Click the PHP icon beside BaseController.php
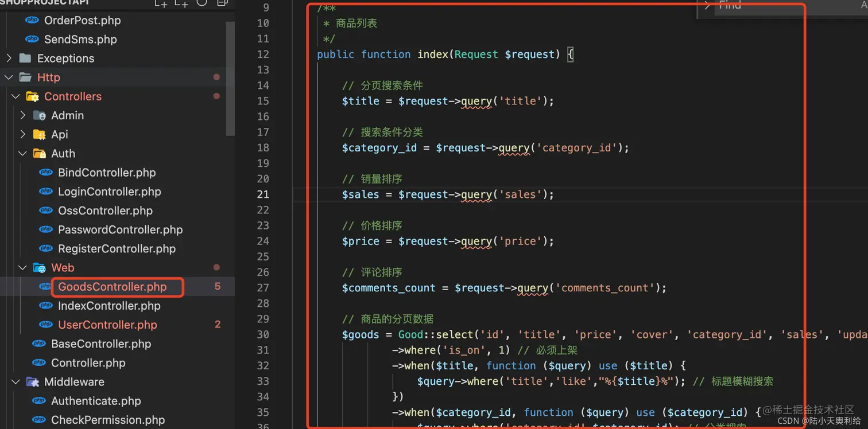This screenshot has width=868, height=429. click(x=39, y=344)
